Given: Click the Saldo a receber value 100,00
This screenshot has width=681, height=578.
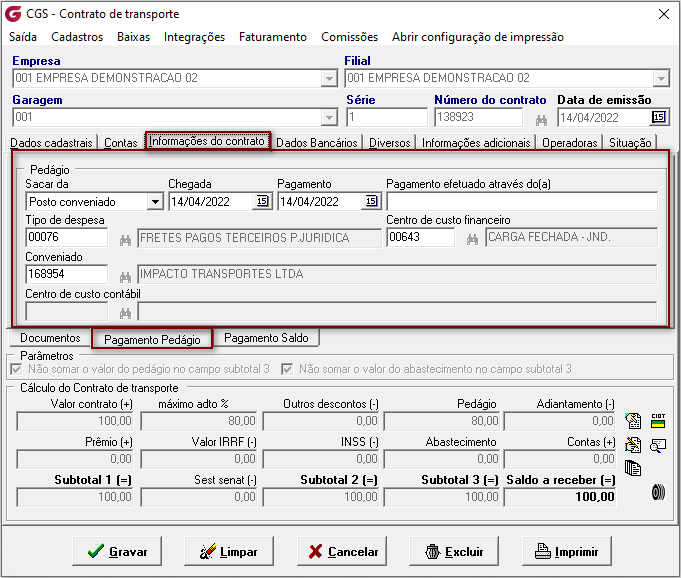Looking at the screenshot, I should [560, 497].
